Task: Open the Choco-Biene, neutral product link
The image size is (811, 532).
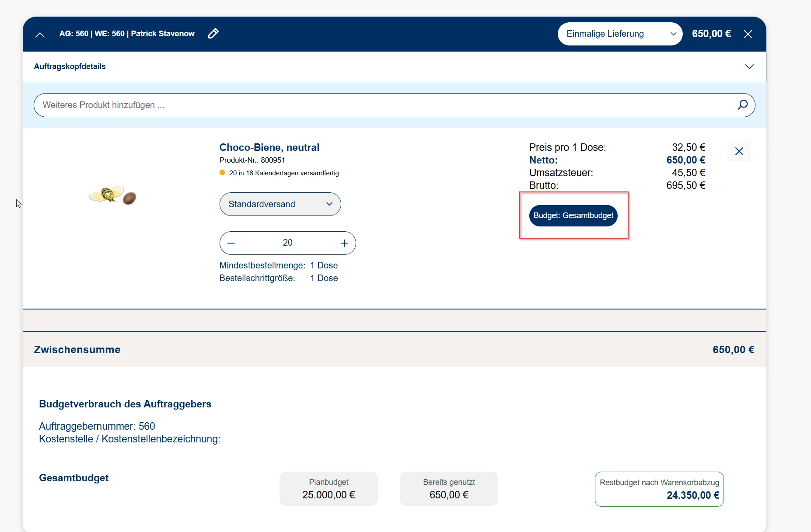Action: coord(269,147)
